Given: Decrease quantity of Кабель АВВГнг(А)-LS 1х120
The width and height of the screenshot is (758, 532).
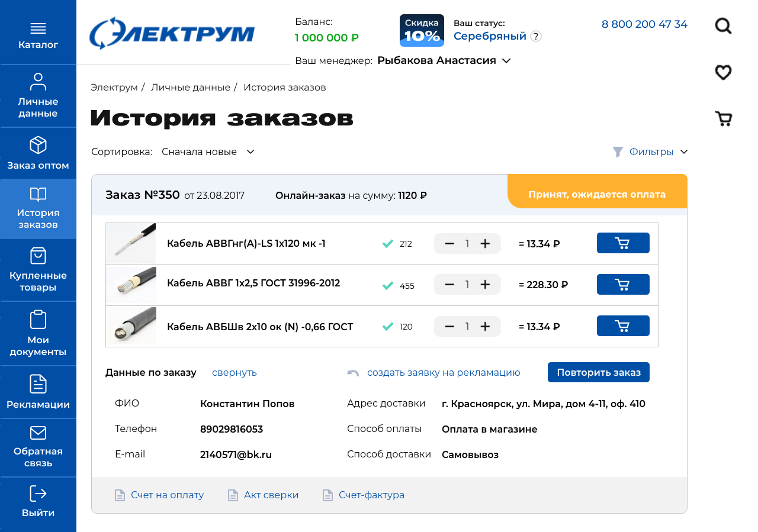Looking at the screenshot, I should pos(449,244).
